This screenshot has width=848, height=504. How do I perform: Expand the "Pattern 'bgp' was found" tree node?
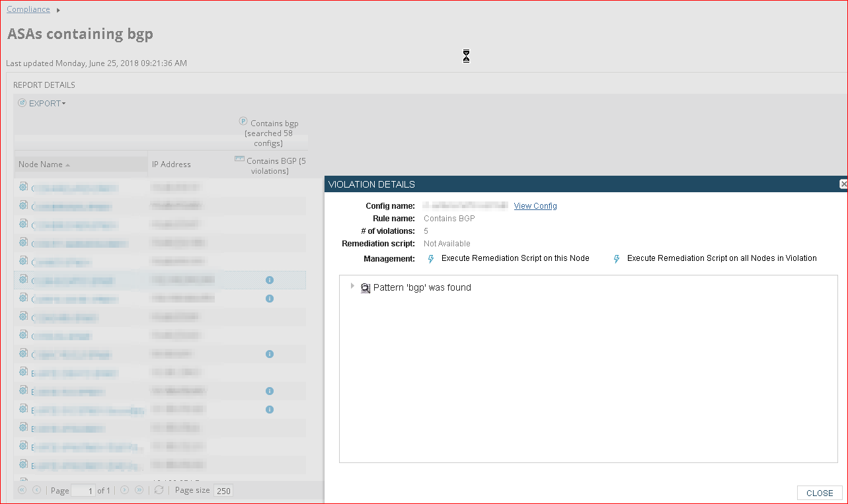(352, 286)
